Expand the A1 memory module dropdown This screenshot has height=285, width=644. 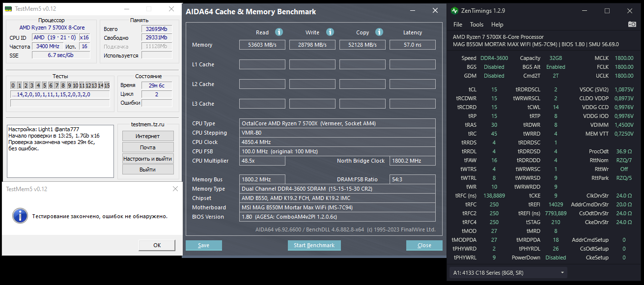(562, 272)
